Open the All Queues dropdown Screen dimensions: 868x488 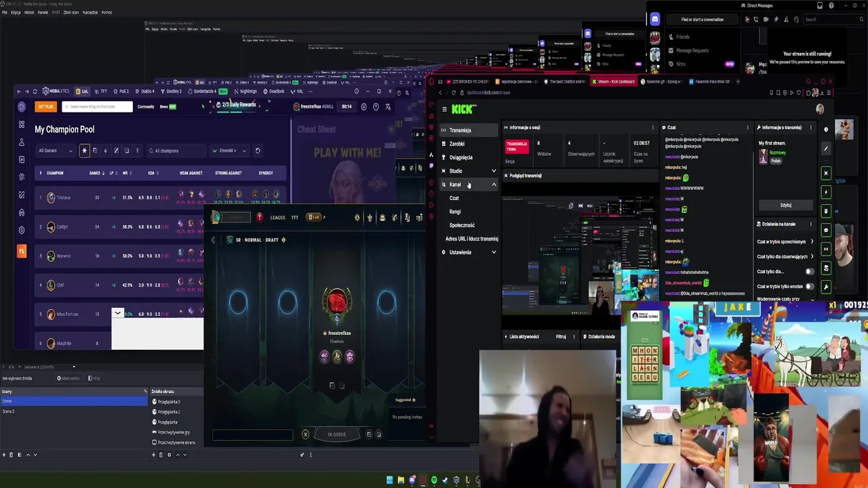(x=55, y=150)
